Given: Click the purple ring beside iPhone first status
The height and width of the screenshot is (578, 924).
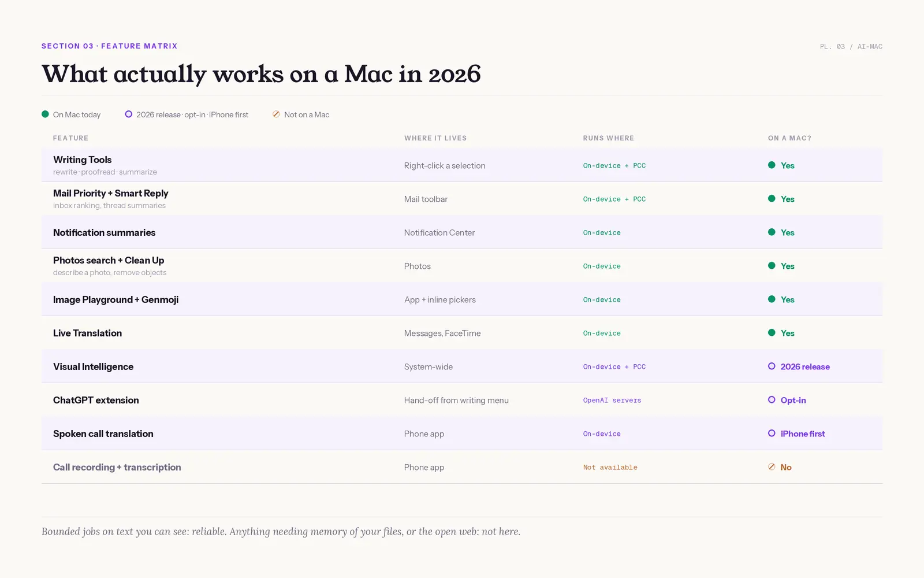Looking at the screenshot, I should click(772, 433).
